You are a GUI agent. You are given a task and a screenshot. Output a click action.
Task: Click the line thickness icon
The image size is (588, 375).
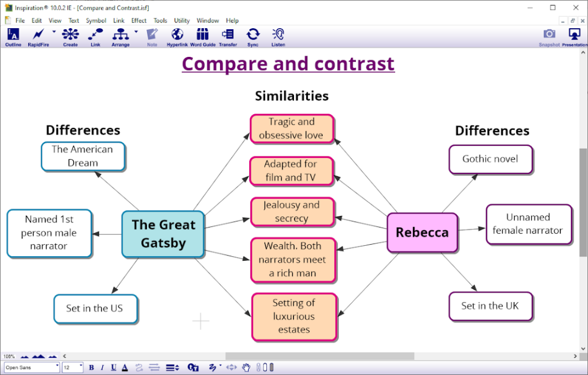click(172, 368)
